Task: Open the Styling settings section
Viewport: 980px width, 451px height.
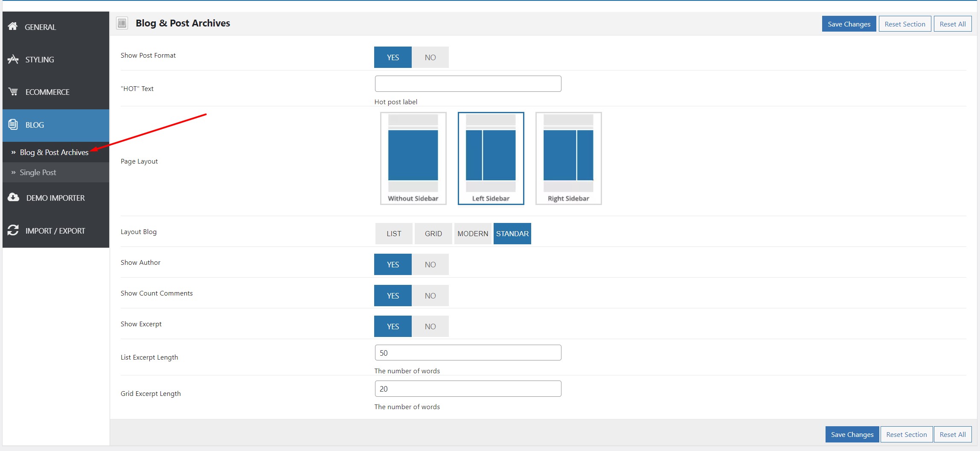Action: click(56, 60)
